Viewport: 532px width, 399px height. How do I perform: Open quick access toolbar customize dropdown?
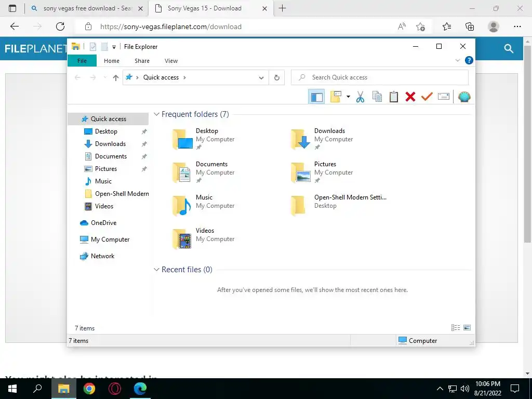[x=114, y=47]
